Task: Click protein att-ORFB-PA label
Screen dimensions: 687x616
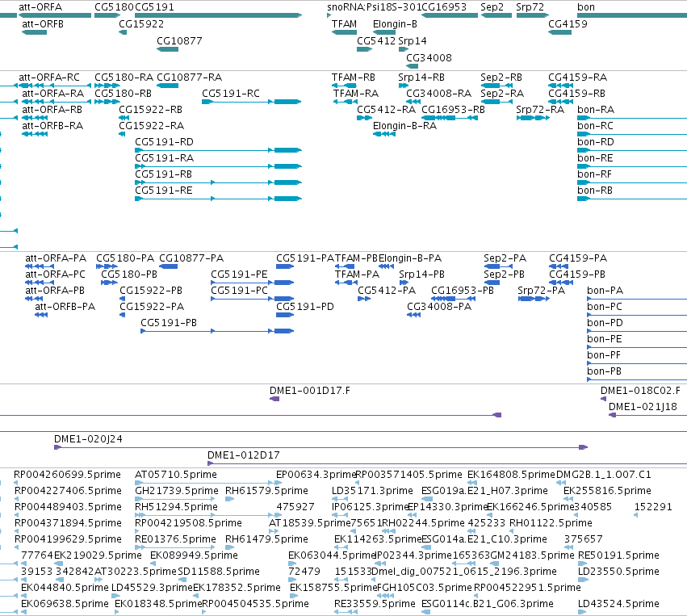Action: pyautogui.click(x=65, y=307)
